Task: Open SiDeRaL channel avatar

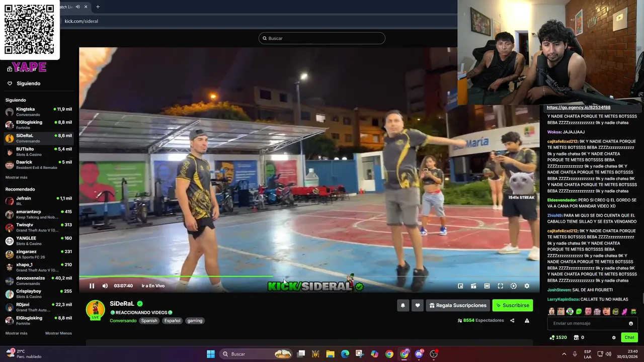Action: point(96,310)
